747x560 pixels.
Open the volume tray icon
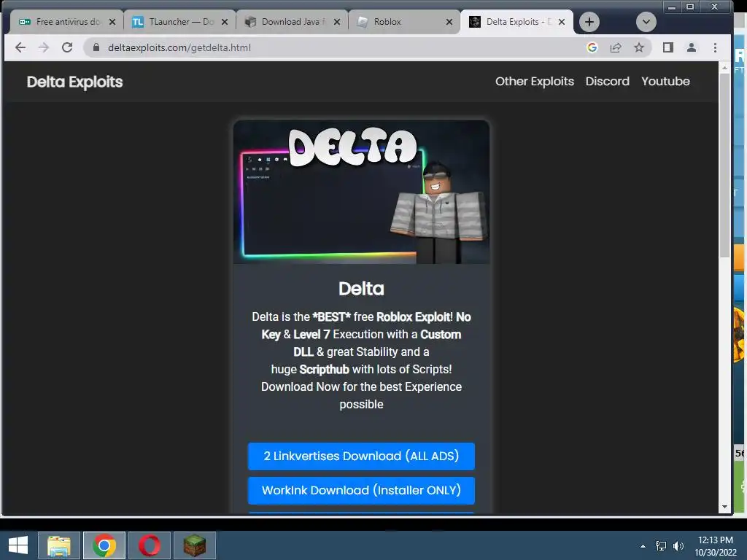tap(678, 546)
